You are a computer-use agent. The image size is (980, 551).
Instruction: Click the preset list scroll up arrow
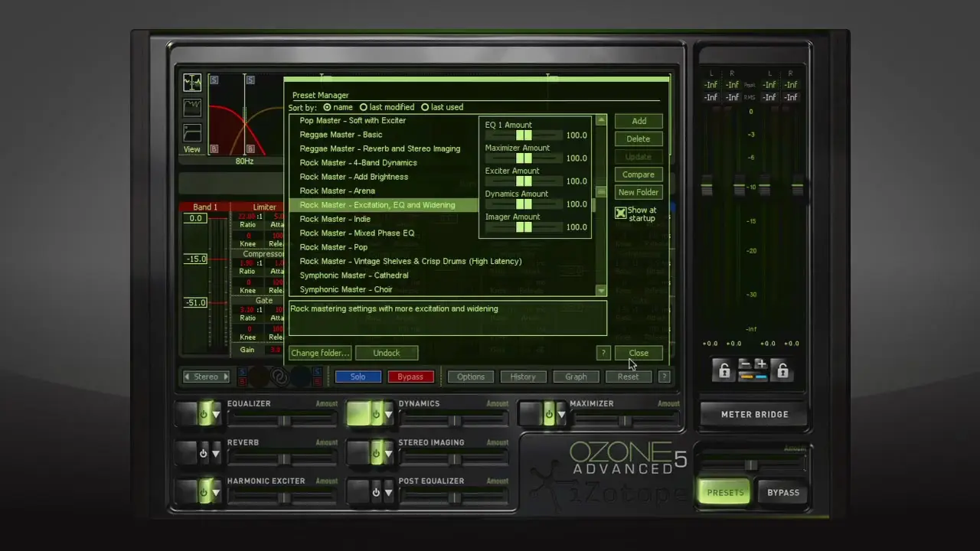(601, 120)
